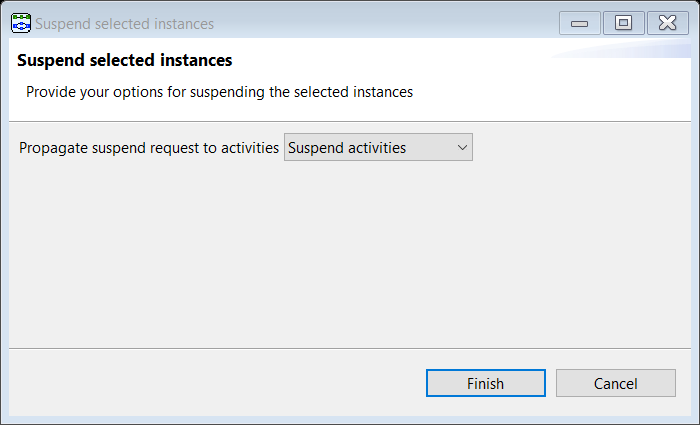Image resolution: width=700 pixels, height=425 pixels.
Task: Click the chevron arrow of the propagate dropdown
Action: [462, 147]
